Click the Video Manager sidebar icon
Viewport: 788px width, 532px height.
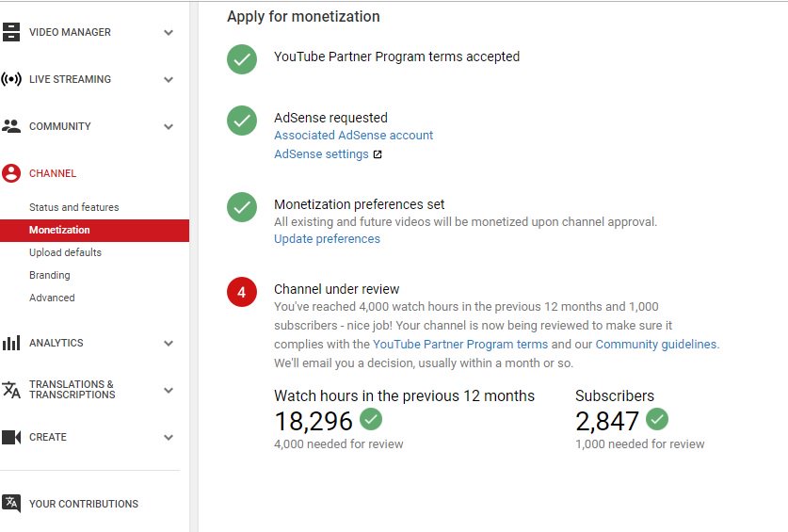[x=11, y=32]
